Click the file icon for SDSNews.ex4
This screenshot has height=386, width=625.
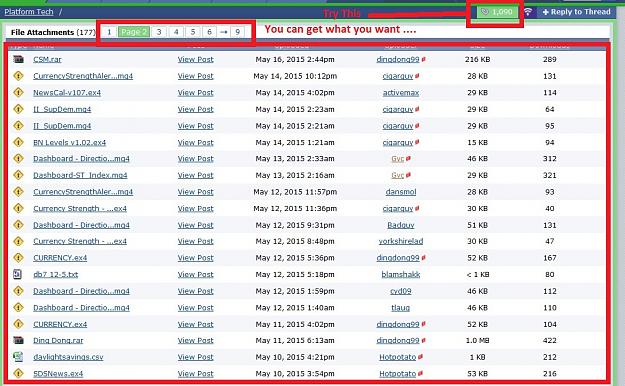click(18, 373)
